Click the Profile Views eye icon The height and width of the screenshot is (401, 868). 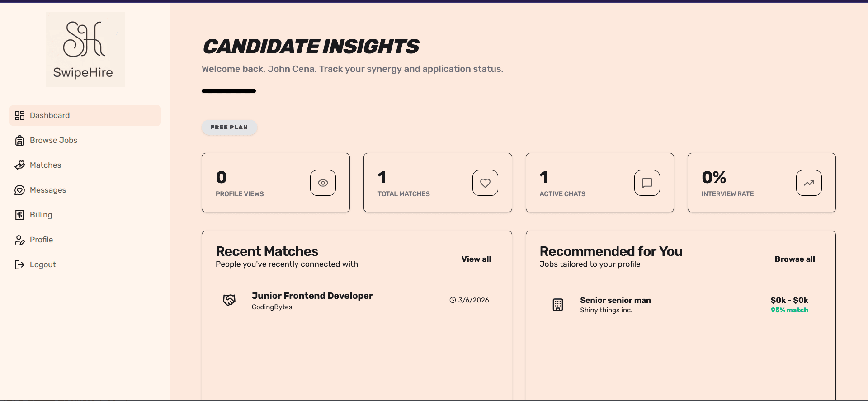click(323, 183)
